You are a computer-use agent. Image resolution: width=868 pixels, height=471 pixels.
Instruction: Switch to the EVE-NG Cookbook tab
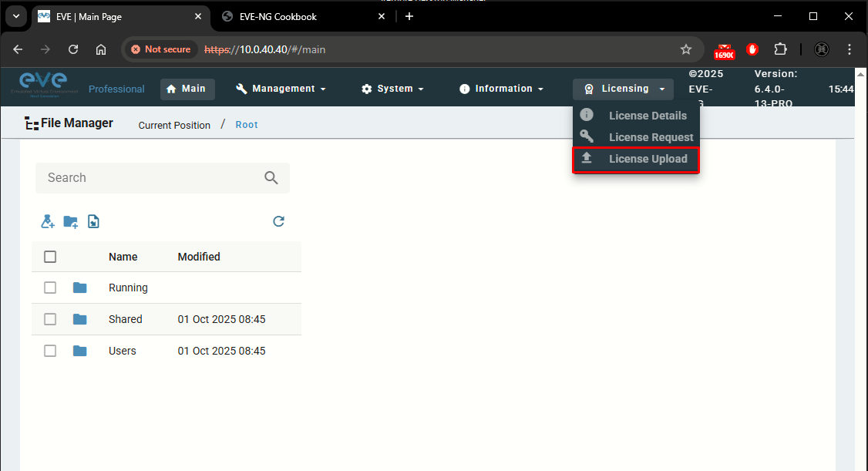pos(304,17)
